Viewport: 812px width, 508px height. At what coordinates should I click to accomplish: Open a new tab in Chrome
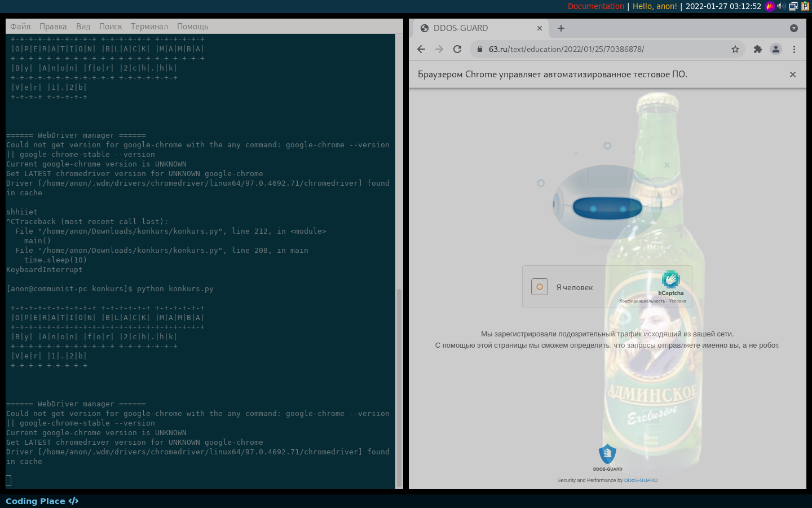click(x=561, y=28)
